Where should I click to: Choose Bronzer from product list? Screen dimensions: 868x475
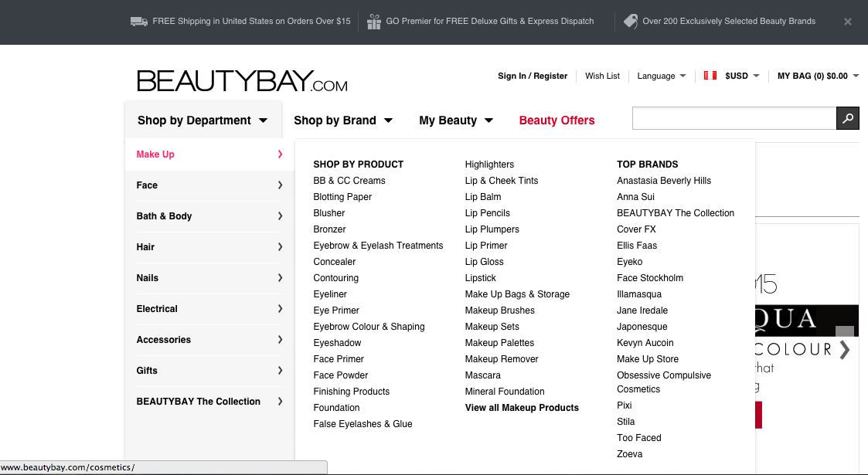point(329,229)
